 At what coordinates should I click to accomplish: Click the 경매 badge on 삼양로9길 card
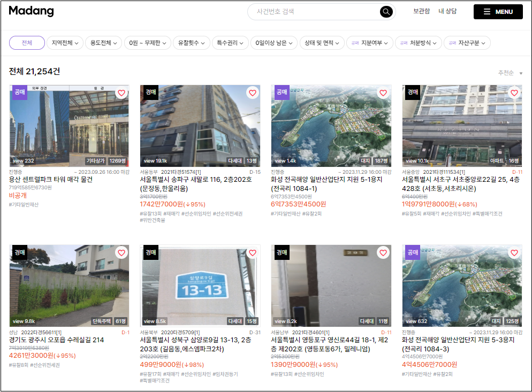click(151, 252)
